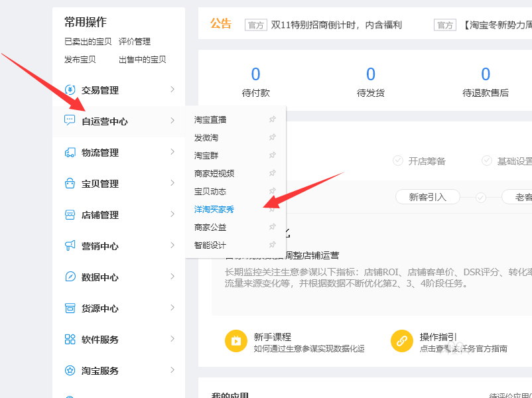532x398 pixels.
Task: Expand the 店铺管理 chevron
Action: tap(172, 214)
